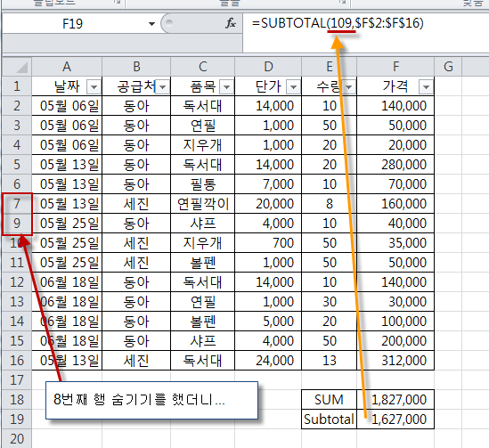This screenshot has width=489, height=448.
Task: Select column B header
Action: [136, 67]
